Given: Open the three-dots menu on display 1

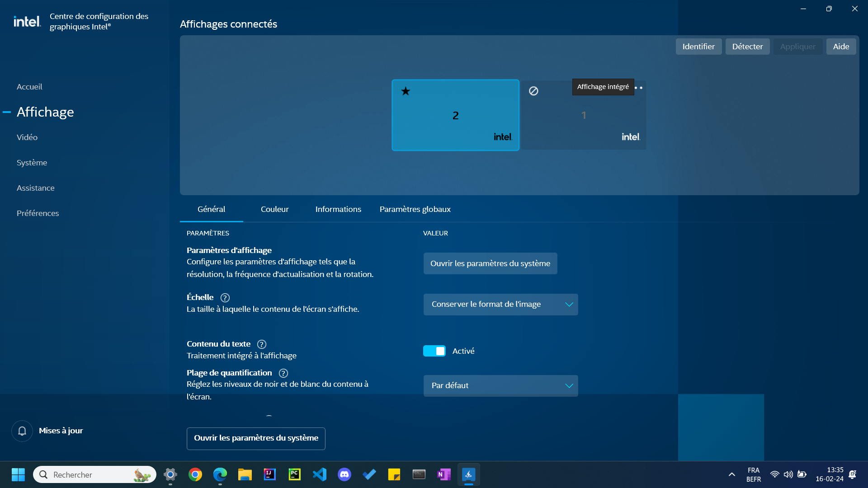Looking at the screenshot, I should [638, 88].
